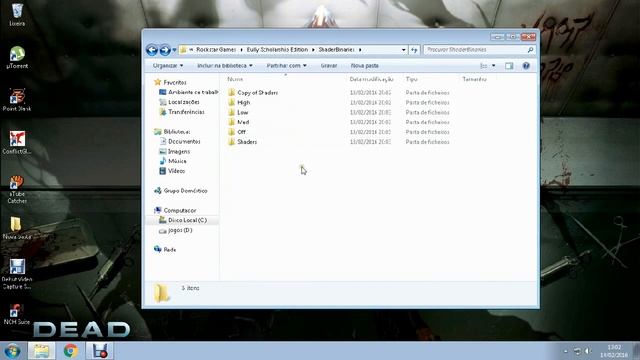Viewport: 640px width, 360px height.
Task: Open Google Chrome from taskbar
Action: pos(71,351)
